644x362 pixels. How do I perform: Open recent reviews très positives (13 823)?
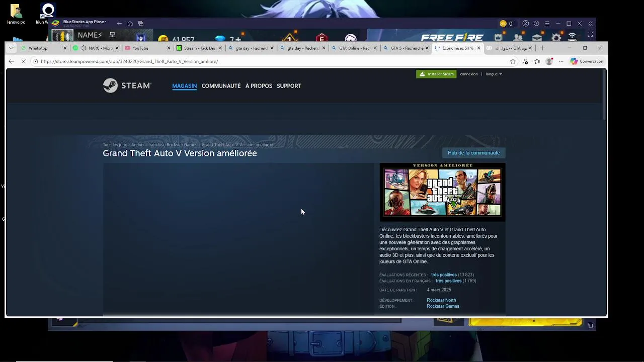pyautogui.click(x=452, y=275)
